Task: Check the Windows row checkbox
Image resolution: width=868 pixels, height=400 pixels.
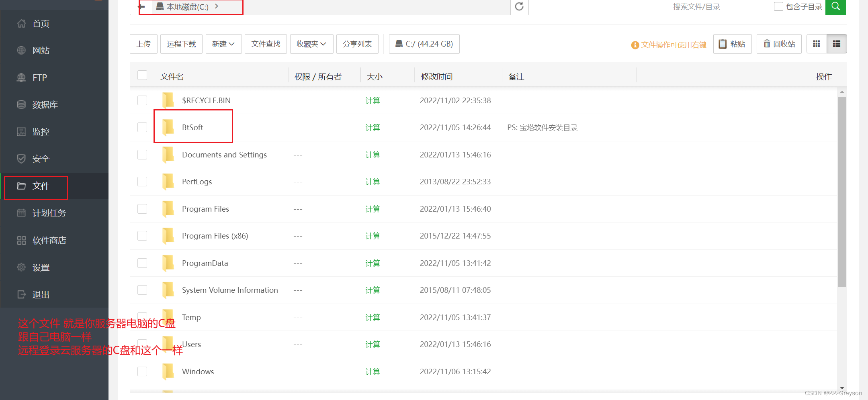Action: point(142,371)
